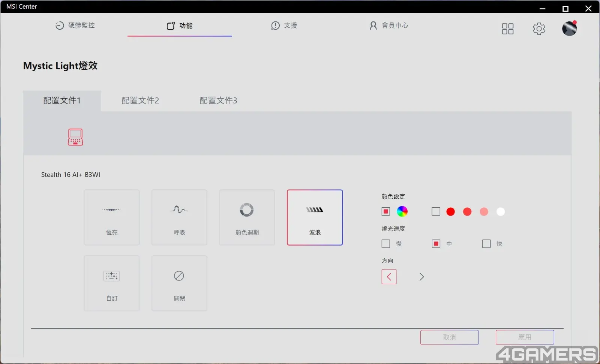Choose the 關閉 lighting off option

(179, 283)
